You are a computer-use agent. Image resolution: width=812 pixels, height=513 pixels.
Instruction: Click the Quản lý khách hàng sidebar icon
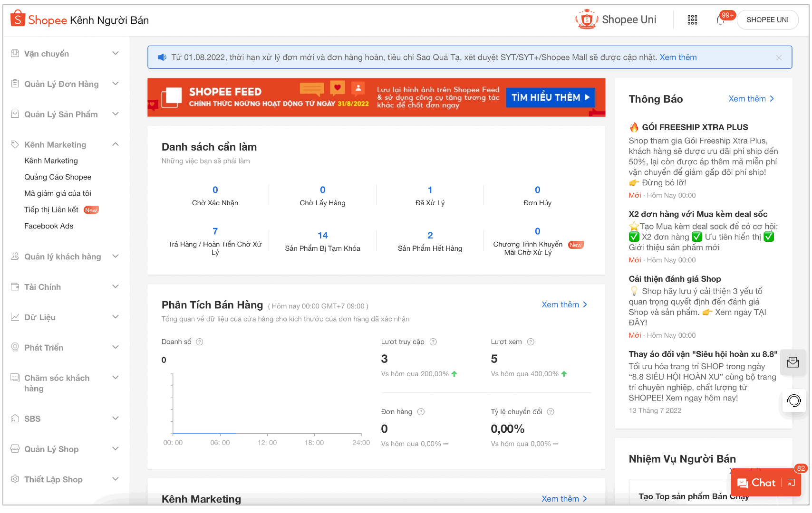15,256
